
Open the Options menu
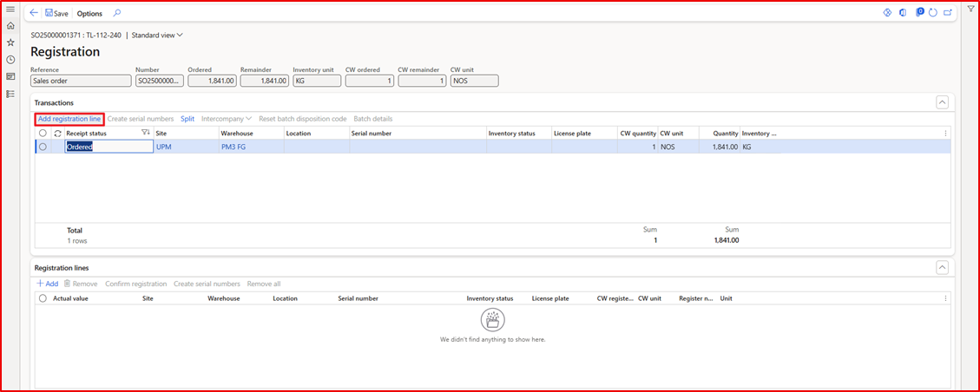(x=89, y=14)
